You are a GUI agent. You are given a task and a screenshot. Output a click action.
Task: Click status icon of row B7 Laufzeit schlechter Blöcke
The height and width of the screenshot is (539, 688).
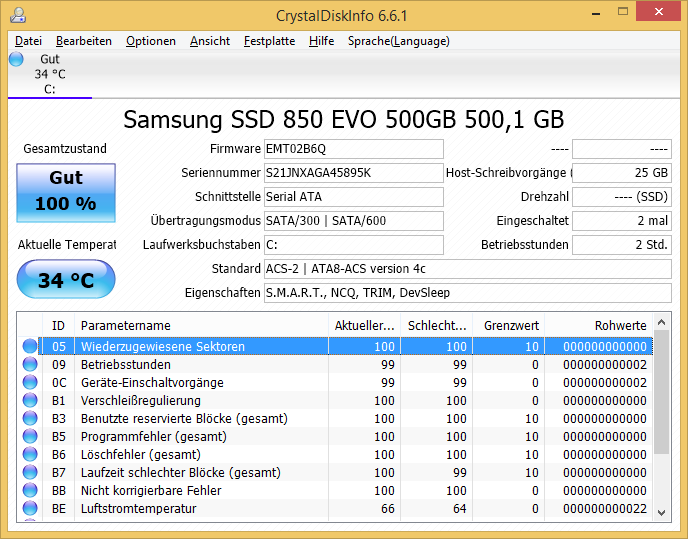30,472
